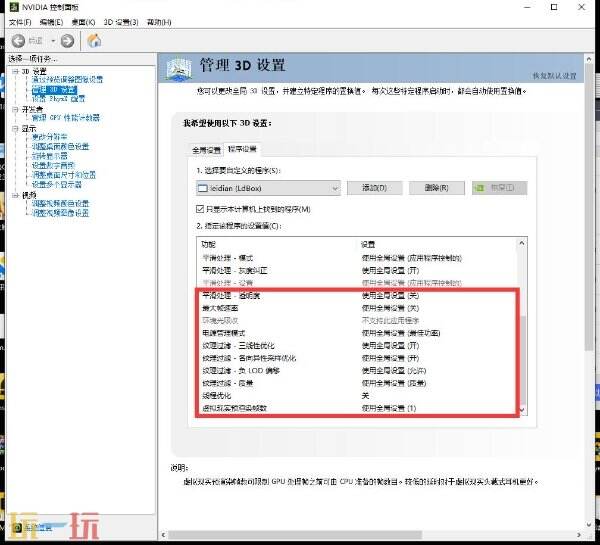Click the 添加(D) button

click(375, 188)
